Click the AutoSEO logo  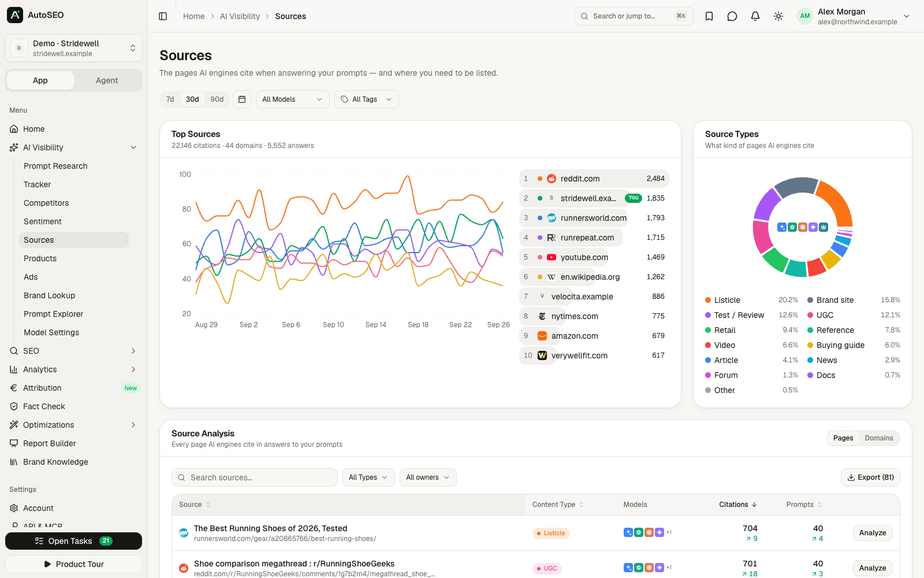[15, 15]
